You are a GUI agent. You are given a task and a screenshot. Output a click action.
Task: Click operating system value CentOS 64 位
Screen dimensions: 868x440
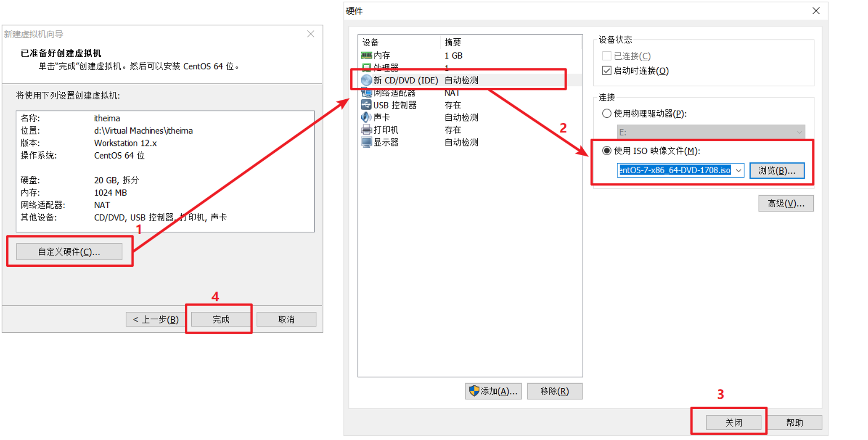click(x=119, y=155)
